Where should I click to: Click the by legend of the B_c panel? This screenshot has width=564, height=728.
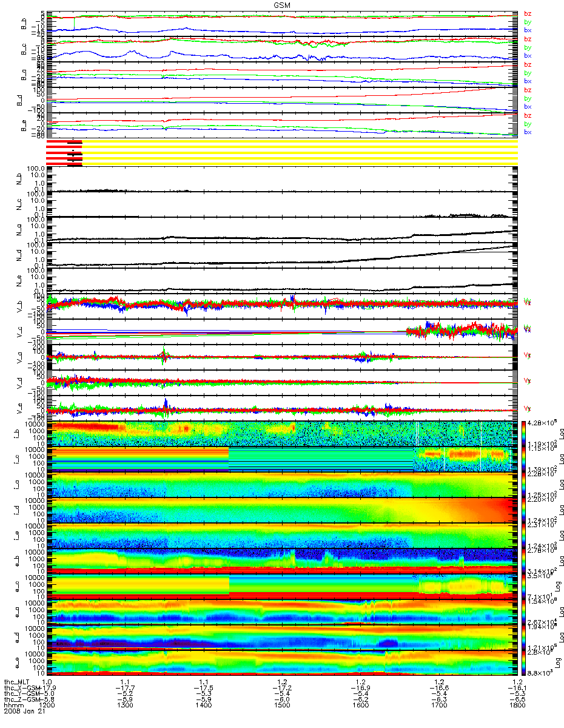[x=528, y=47]
